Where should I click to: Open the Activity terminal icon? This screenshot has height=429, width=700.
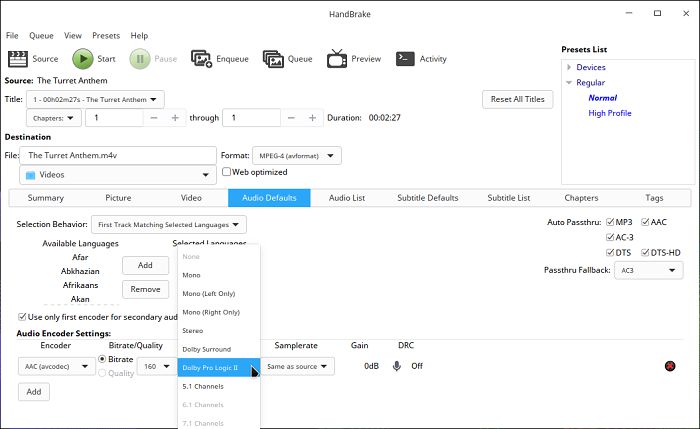(x=406, y=59)
